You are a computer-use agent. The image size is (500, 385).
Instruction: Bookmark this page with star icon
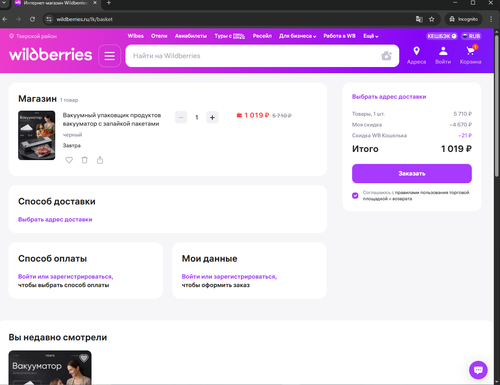[x=432, y=19]
